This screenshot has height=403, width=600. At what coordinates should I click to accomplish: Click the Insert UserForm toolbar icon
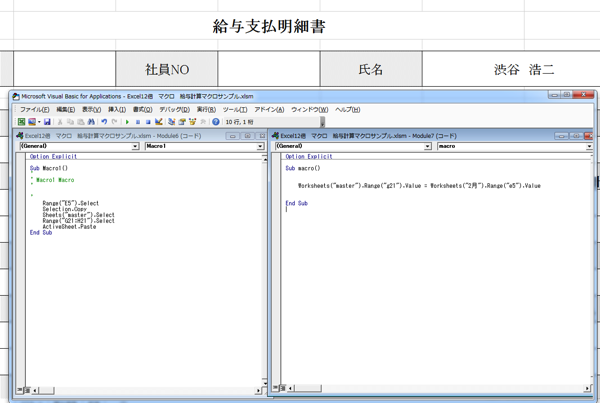pyautogui.click(x=32, y=122)
